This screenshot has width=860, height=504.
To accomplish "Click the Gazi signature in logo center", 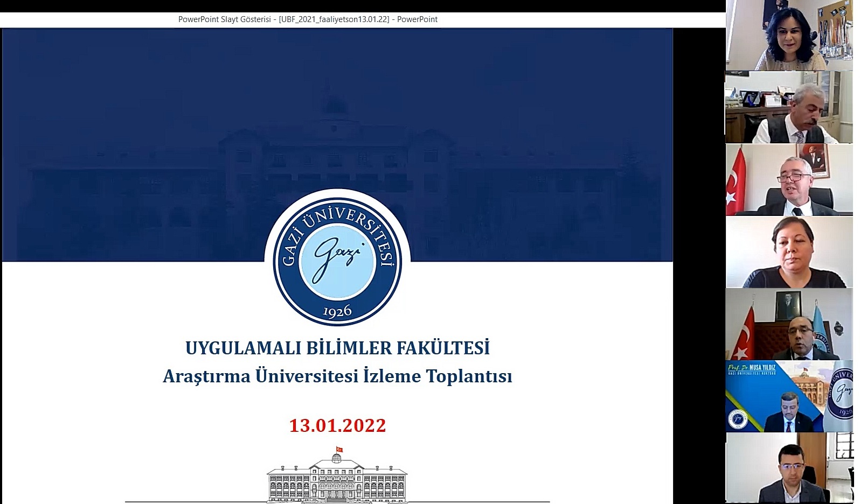I will pos(336,253).
